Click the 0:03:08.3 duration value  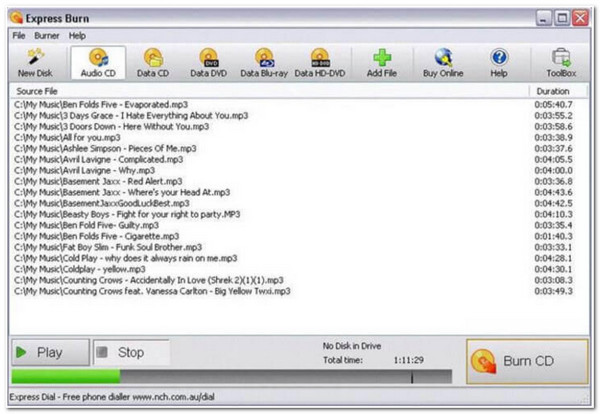(553, 280)
